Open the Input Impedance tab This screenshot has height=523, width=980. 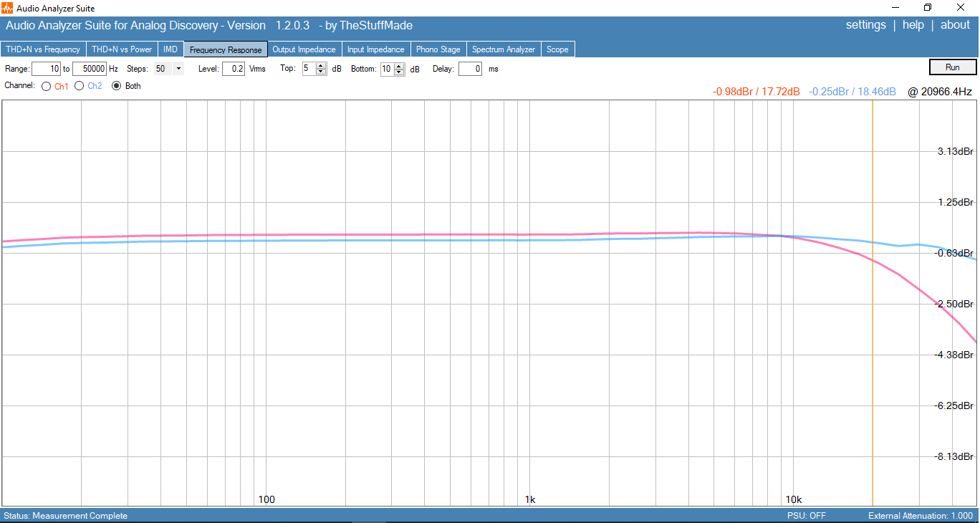pos(376,49)
